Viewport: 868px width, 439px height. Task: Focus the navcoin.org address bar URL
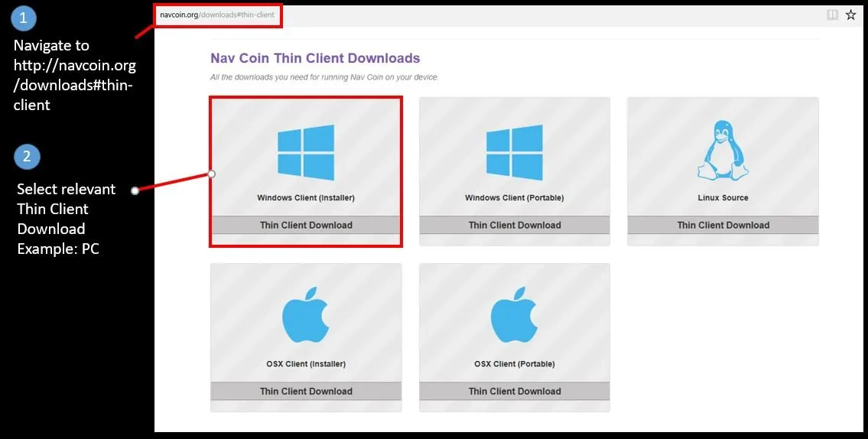tap(217, 15)
